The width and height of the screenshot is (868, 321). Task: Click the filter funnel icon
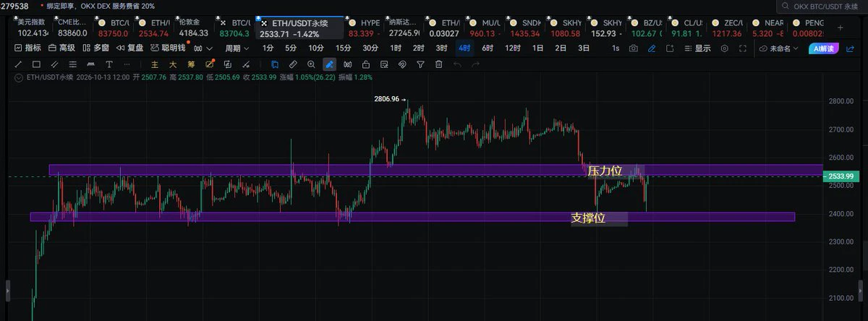coord(420,64)
